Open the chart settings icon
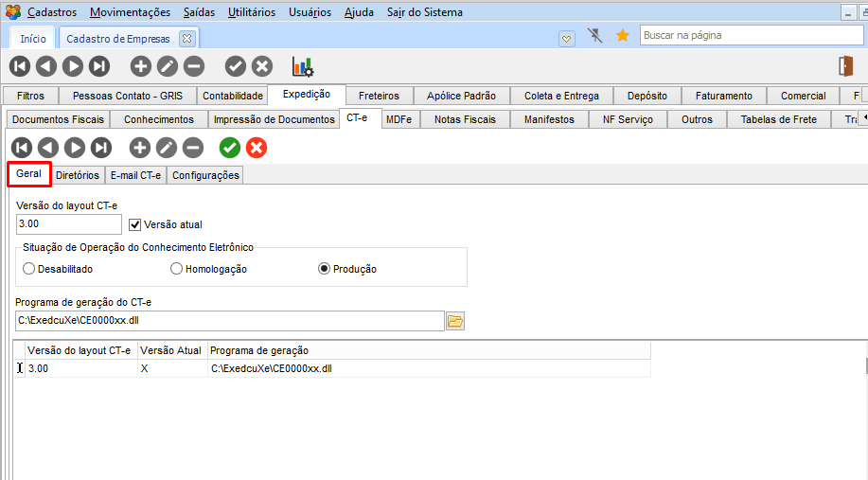 pyautogui.click(x=303, y=67)
